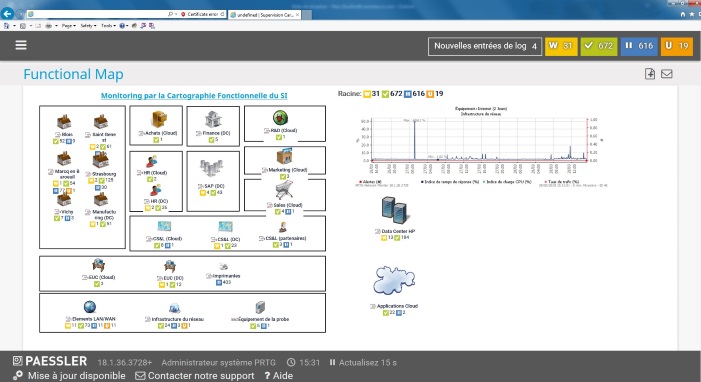The width and height of the screenshot is (701, 382).
Task: Open Nouvelles entrées de log button
Action: pyautogui.click(x=485, y=46)
